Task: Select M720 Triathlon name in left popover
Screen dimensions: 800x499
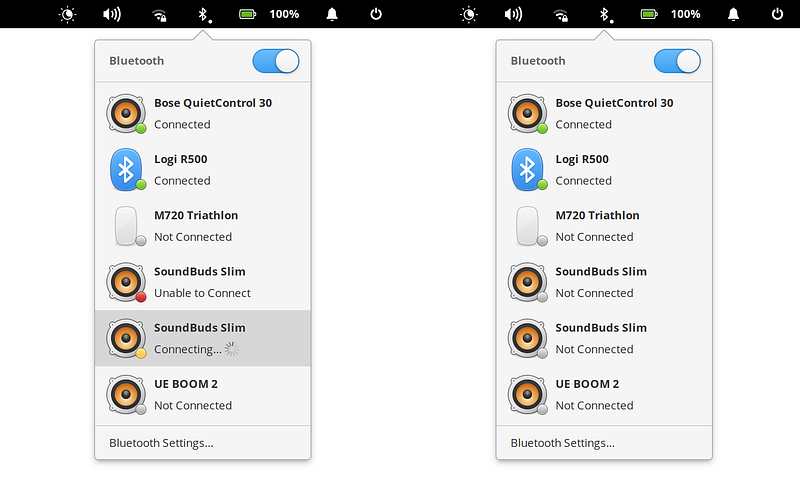Action: (196, 215)
